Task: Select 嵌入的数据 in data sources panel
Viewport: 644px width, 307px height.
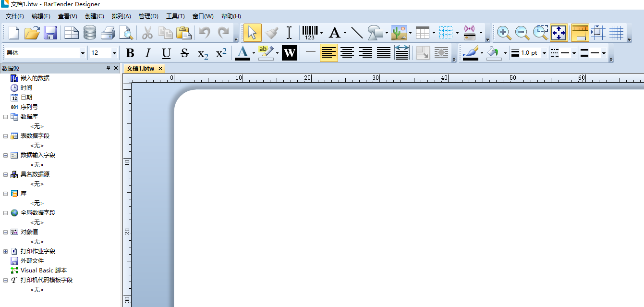Action: pyautogui.click(x=35, y=78)
